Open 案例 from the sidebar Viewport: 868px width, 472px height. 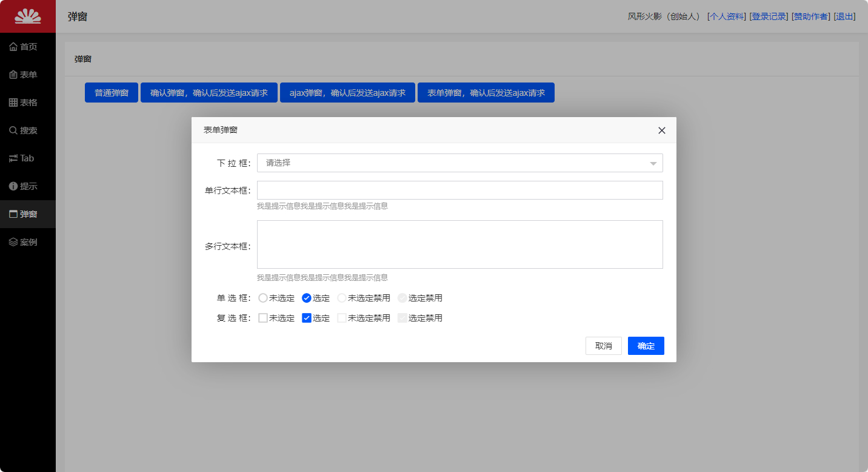pos(28,242)
